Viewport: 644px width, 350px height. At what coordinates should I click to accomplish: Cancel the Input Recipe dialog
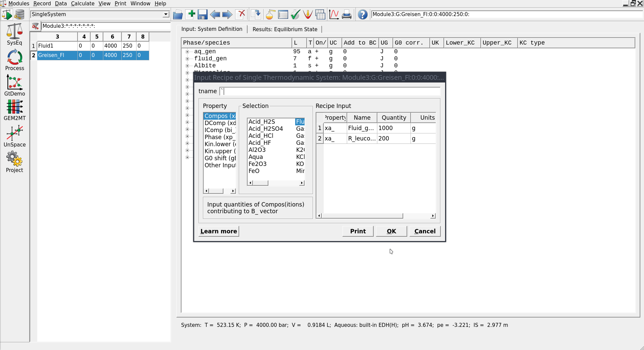pos(425,231)
